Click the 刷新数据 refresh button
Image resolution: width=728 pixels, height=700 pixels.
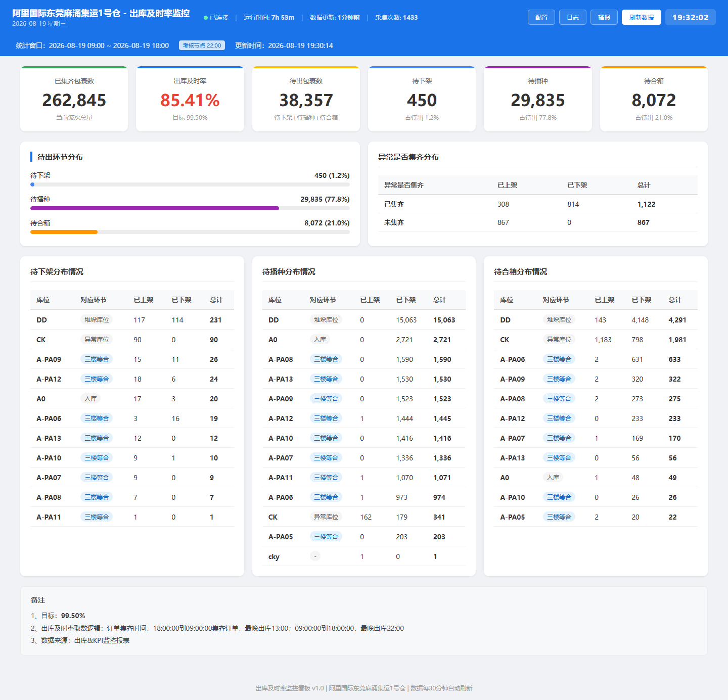pos(642,17)
